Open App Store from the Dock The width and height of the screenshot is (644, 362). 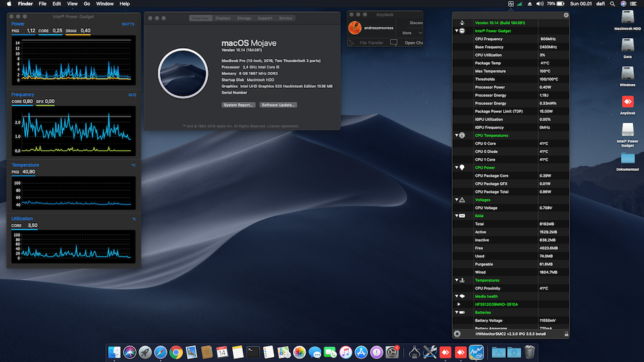pyautogui.click(x=361, y=352)
